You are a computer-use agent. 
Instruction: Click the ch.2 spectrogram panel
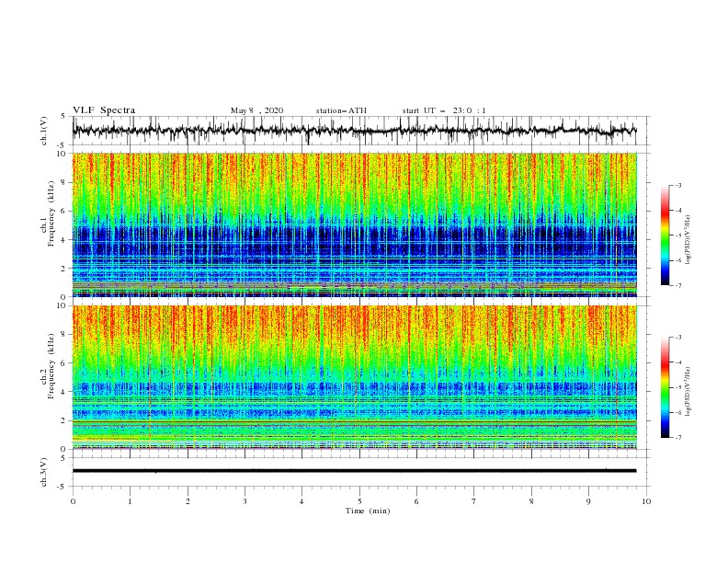click(354, 377)
